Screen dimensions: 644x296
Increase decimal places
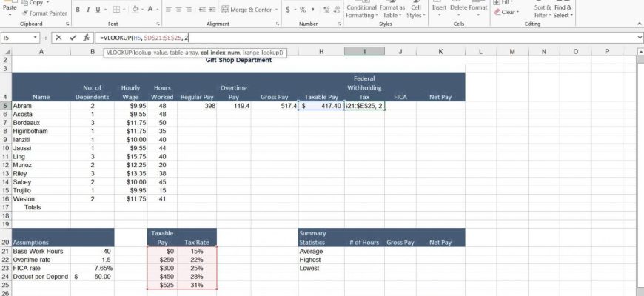point(326,10)
